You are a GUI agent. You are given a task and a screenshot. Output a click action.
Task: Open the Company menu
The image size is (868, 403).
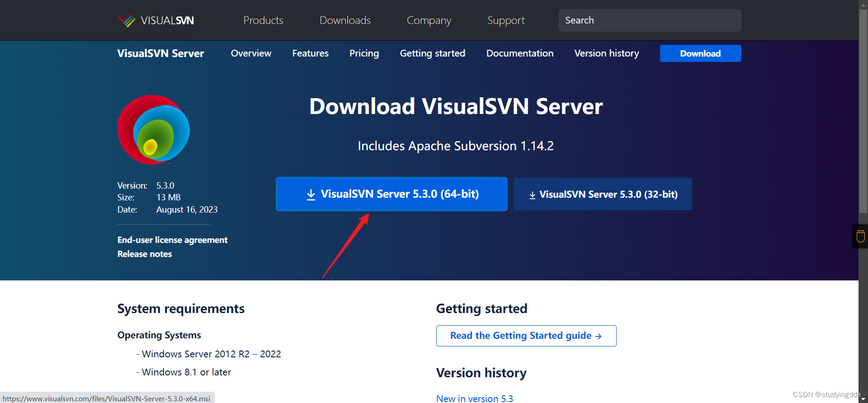tap(429, 20)
